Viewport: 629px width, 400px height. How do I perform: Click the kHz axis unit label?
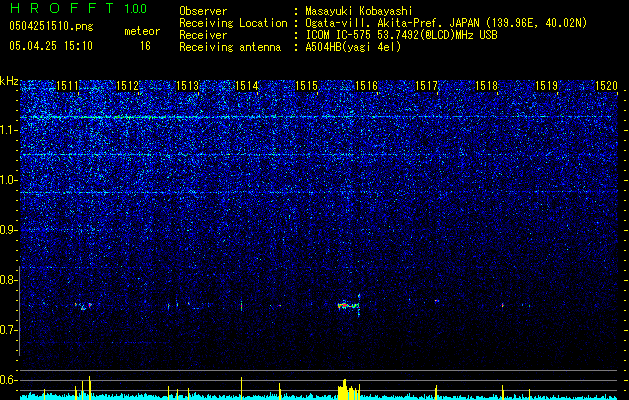[9, 81]
